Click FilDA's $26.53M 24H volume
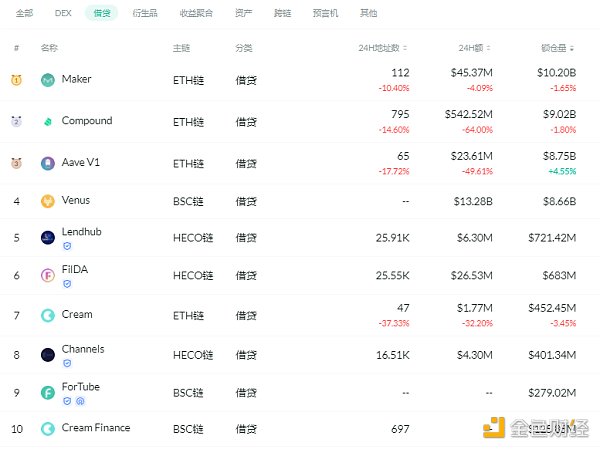 click(471, 276)
